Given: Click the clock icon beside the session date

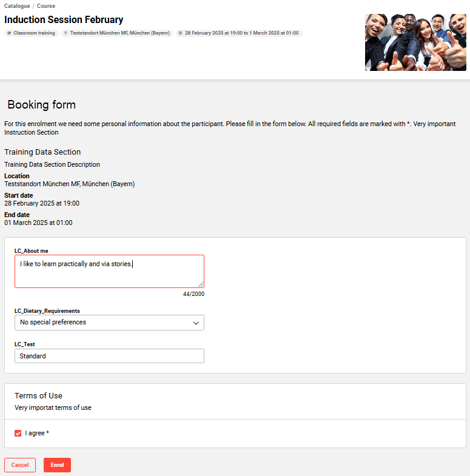Looking at the screenshot, I should pos(181,33).
